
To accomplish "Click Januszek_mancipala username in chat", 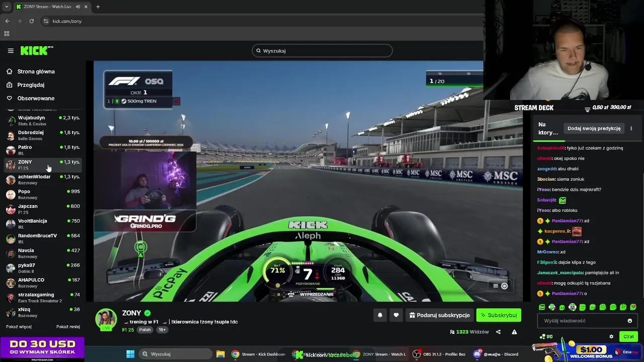I will (x=560, y=273).
